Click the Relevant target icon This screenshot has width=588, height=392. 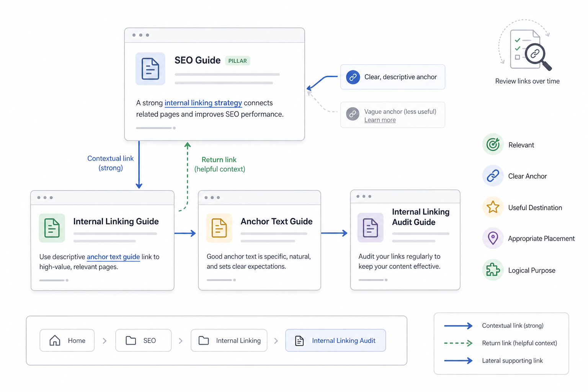[493, 144]
